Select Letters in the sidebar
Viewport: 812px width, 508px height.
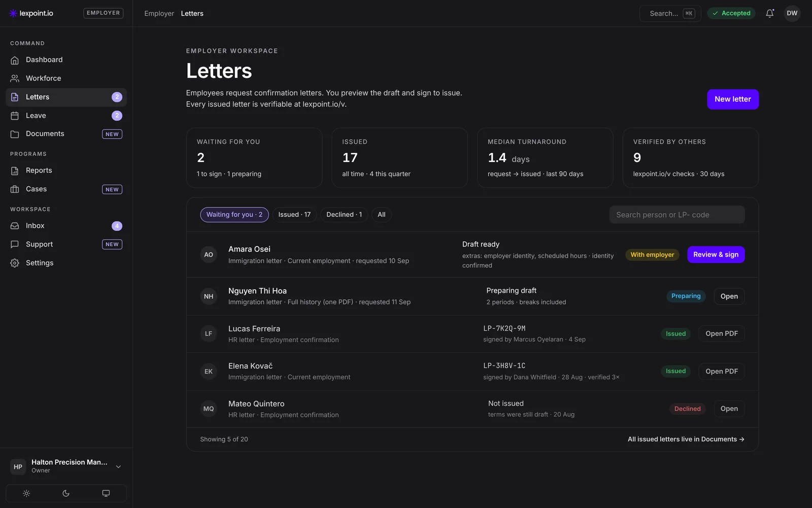[x=66, y=97]
